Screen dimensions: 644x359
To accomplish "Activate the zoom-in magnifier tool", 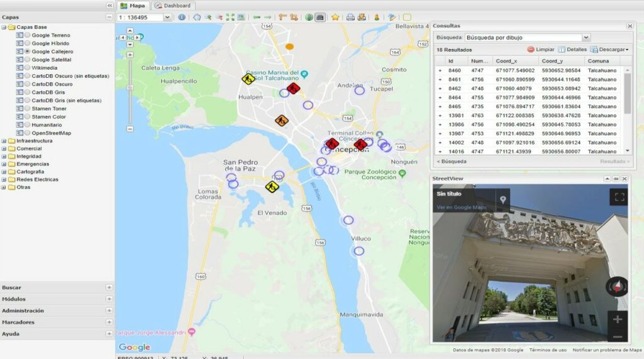I will click(208, 17).
